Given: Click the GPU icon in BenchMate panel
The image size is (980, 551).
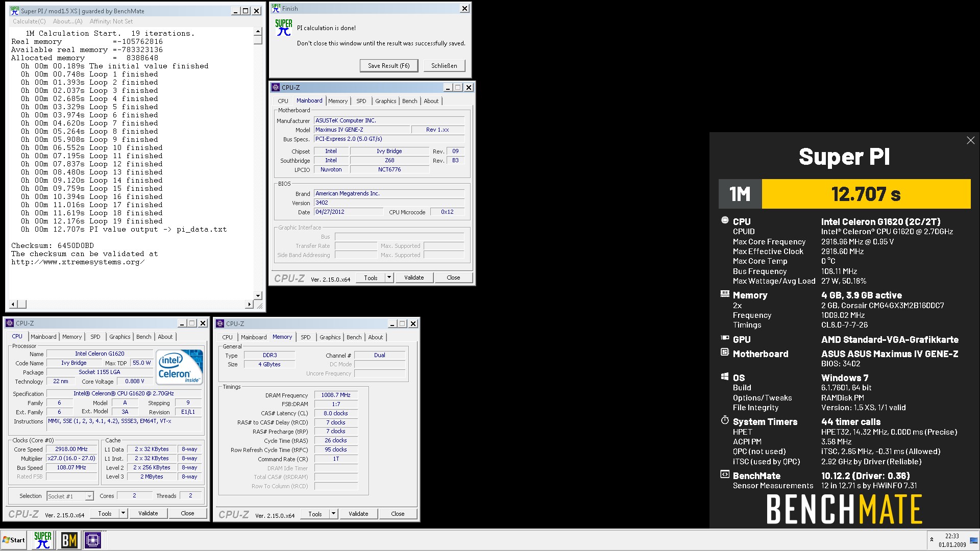Looking at the screenshot, I should [x=725, y=338].
